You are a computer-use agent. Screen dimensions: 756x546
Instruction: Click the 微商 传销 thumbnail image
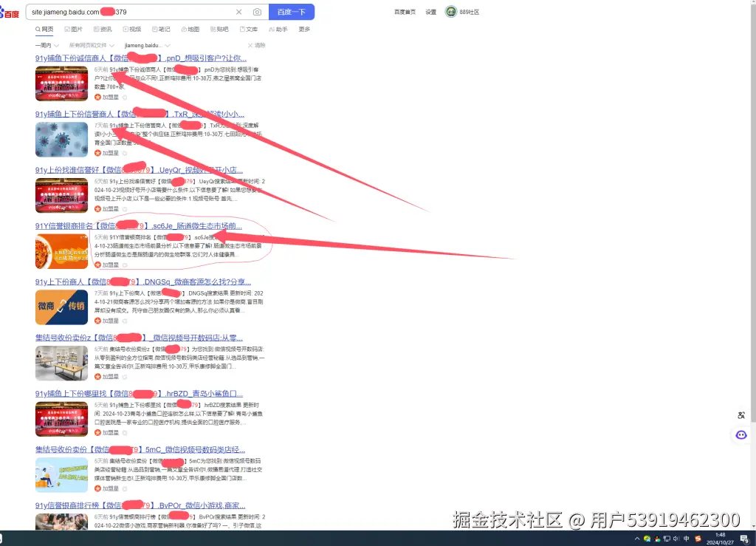coord(62,307)
